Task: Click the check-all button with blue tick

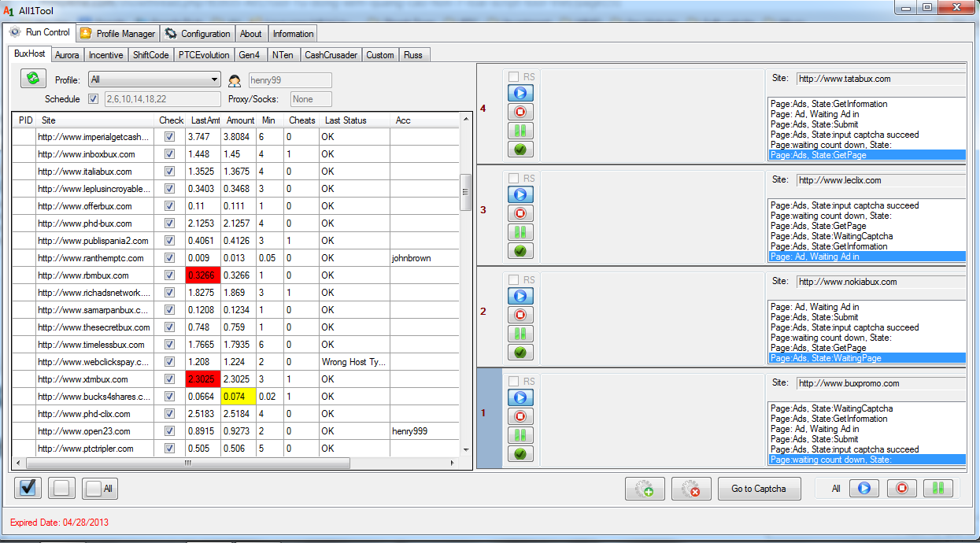Action: click(x=28, y=488)
